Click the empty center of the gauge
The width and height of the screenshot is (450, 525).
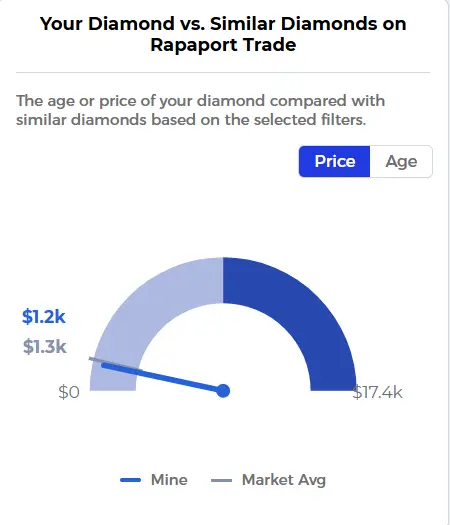click(x=223, y=348)
